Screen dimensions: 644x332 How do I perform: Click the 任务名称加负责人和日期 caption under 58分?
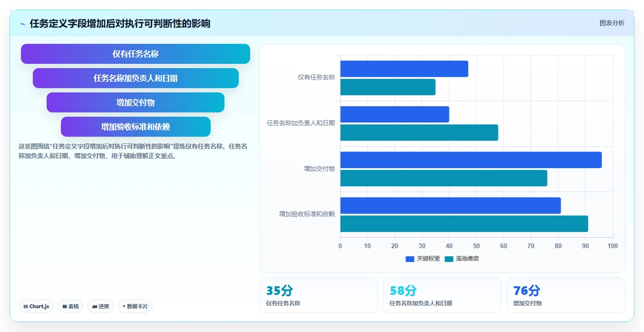(x=421, y=303)
